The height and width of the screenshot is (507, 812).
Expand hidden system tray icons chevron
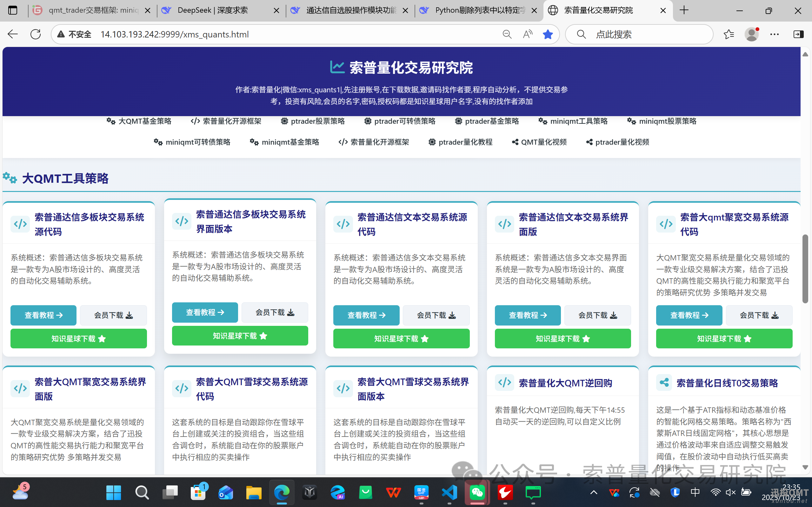point(594,492)
